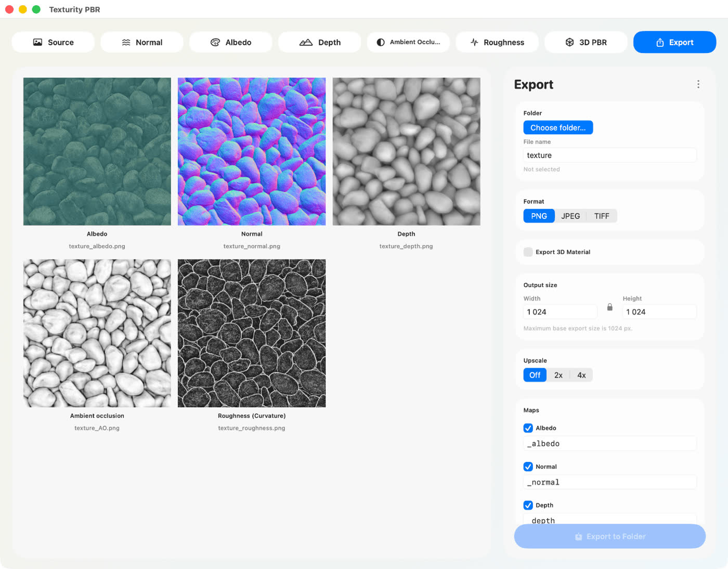Click the Not selected folder status text
This screenshot has width=728, height=569.
[541, 169]
